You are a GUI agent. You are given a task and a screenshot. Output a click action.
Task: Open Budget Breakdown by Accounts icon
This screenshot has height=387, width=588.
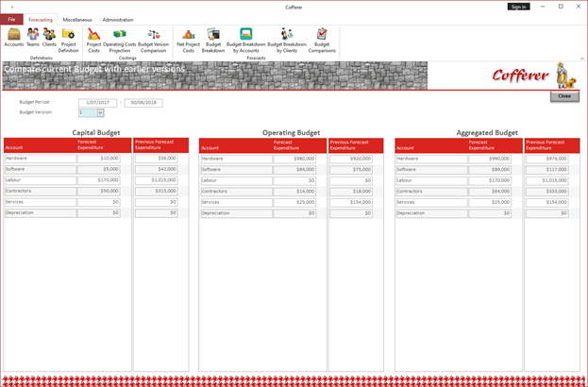(x=246, y=41)
